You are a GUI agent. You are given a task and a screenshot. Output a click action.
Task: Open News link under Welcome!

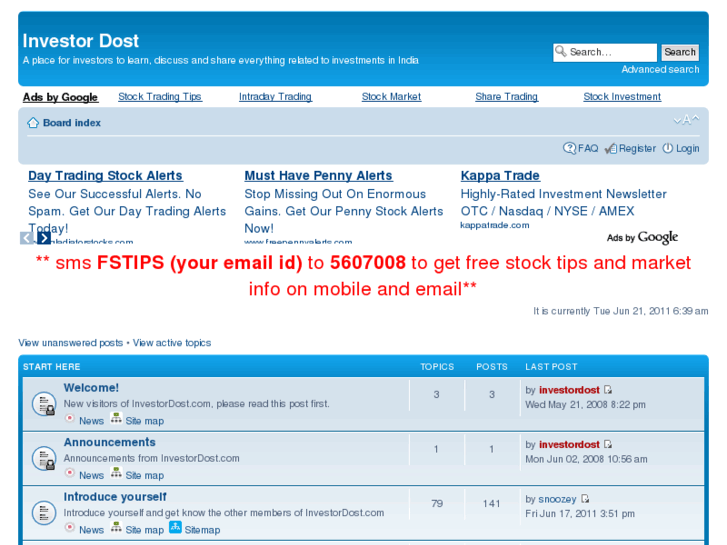pos(91,421)
